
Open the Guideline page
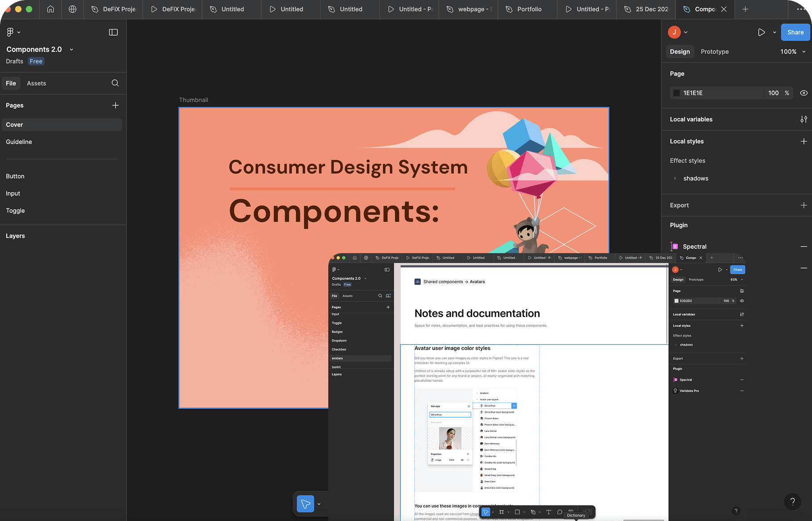19,142
